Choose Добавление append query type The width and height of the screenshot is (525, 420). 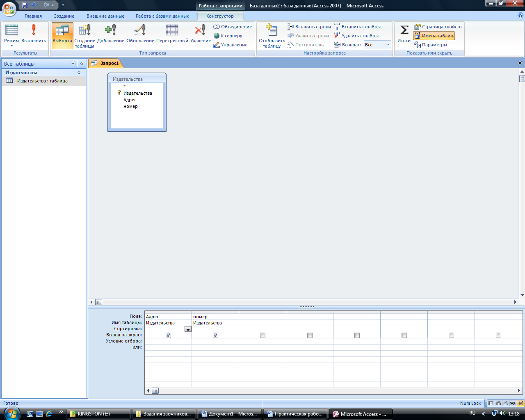point(111,35)
